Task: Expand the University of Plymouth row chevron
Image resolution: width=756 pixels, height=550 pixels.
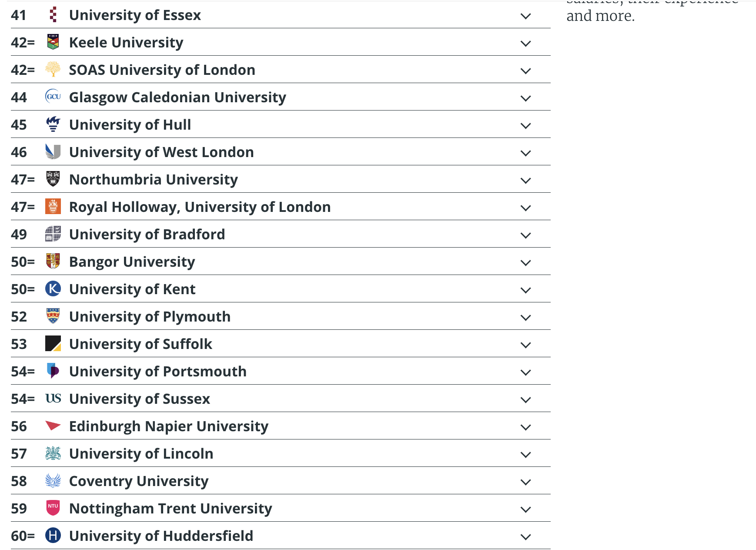Action: (x=526, y=317)
